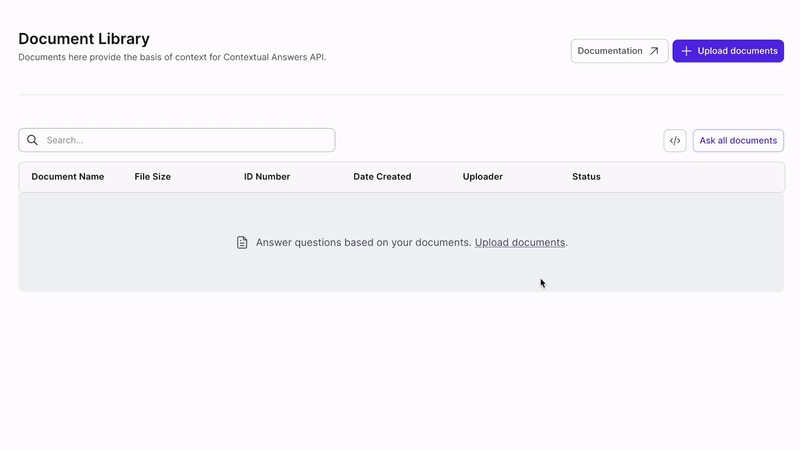Click the 'Answer questions based on your documents' text
The width and height of the screenshot is (800, 450).
tap(362, 242)
